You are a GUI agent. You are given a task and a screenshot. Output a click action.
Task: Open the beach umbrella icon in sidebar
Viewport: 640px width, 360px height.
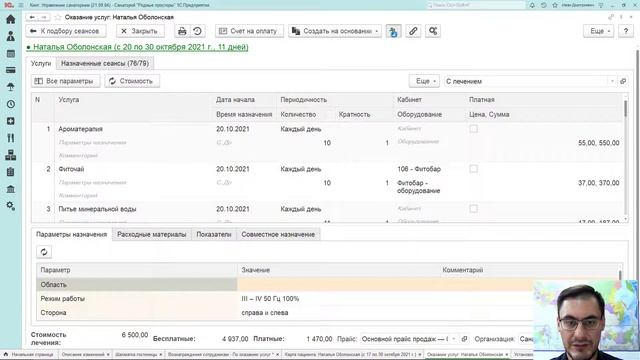tap(11, 87)
